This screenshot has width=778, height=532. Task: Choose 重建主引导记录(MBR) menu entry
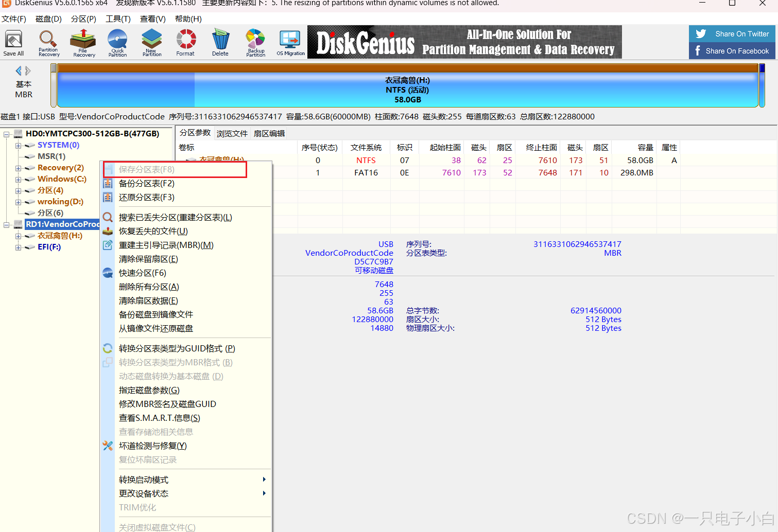(x=186, y=245)
